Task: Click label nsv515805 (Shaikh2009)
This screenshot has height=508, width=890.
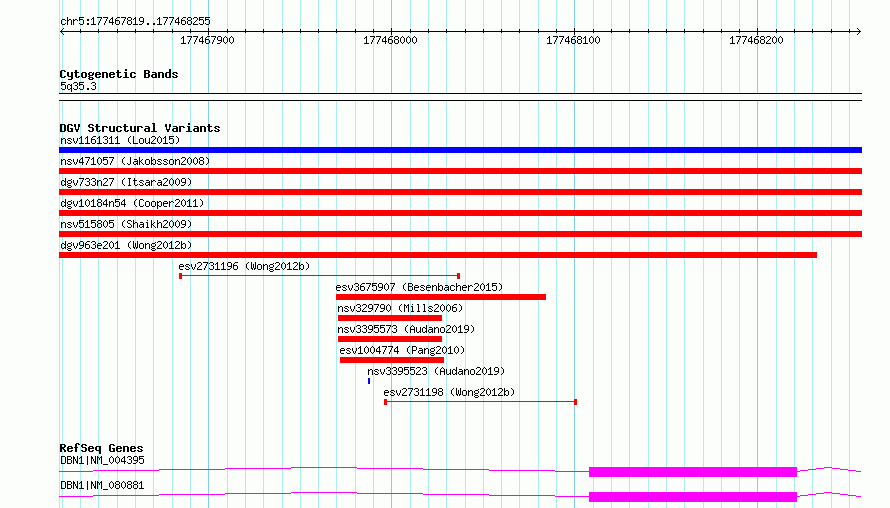Action: pyautogui.click(x=126, y=224)
